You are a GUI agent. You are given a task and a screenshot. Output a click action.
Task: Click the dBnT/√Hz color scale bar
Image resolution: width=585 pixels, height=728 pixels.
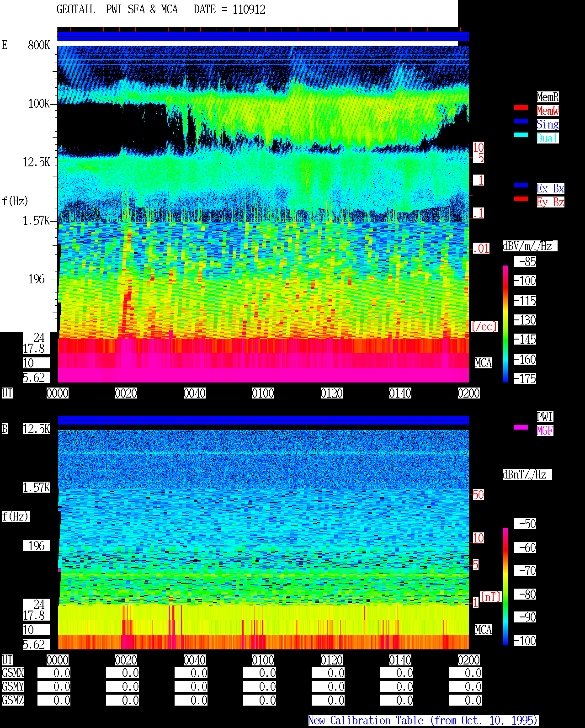(505, 586)
